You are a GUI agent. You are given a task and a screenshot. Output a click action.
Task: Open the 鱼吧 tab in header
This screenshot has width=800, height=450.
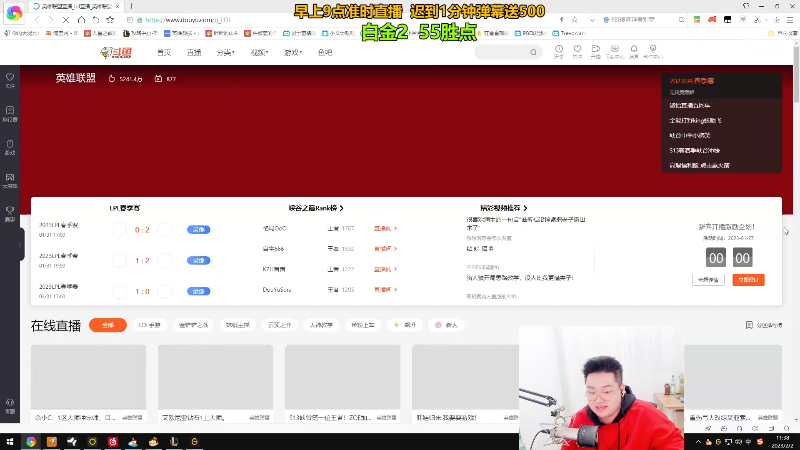point(325,53)
